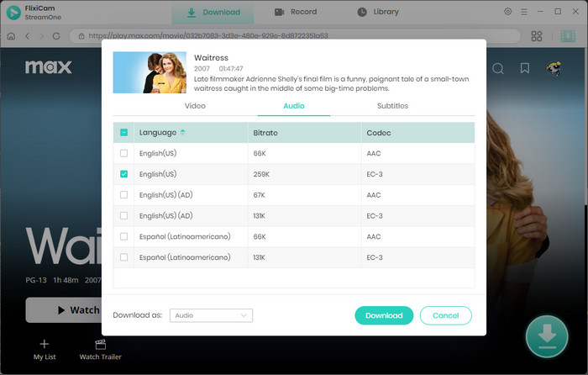Click the Codec column header
Viewport: 588px width, 375px height.
pos(417,133)
